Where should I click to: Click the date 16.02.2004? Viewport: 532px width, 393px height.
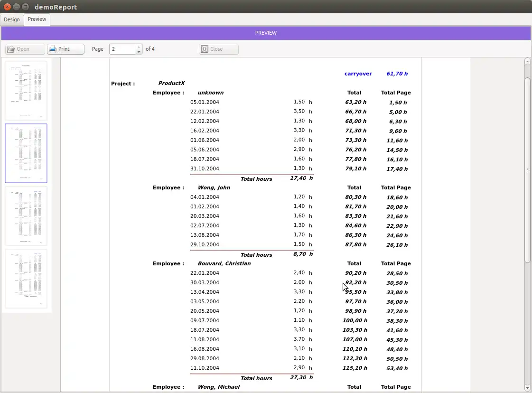tap(205, 131)
